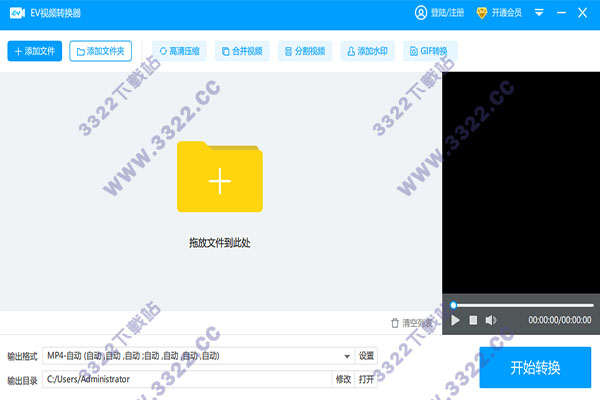Click the 开始转换 start conversion button
600x400 pixels.
click(x=535, y=367)
